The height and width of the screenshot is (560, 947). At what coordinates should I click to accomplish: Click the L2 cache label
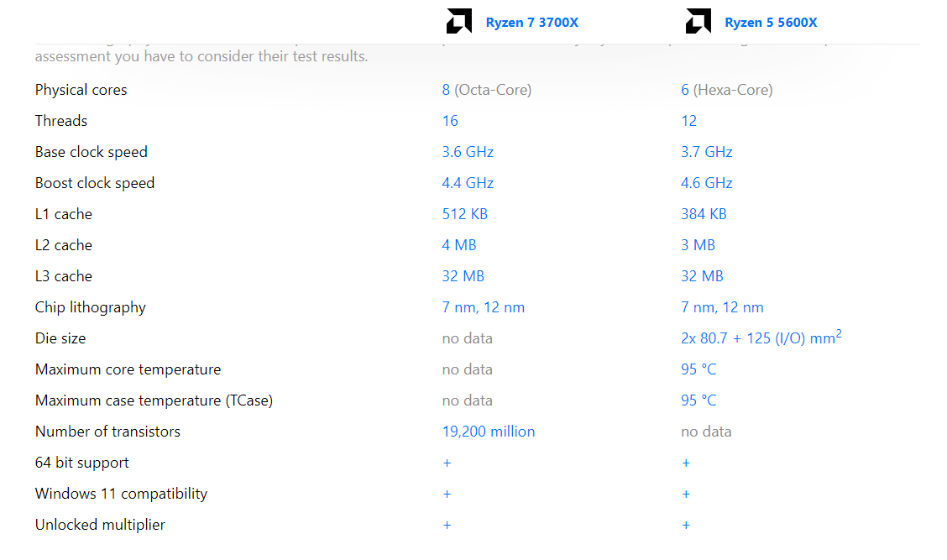coord(64,245)
